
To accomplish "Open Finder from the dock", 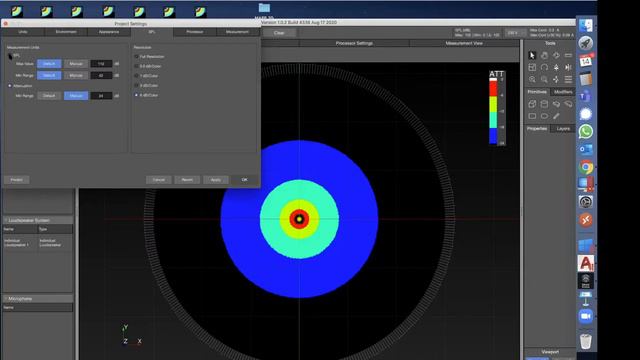I will click(586, 25).
